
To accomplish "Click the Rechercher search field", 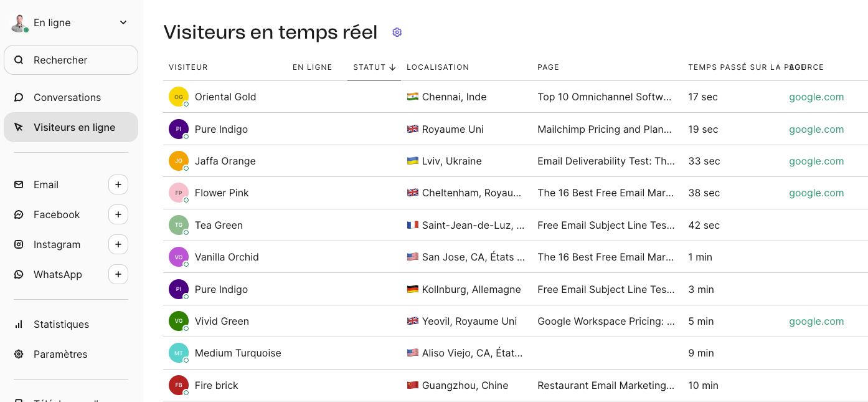I will point(71,60).
